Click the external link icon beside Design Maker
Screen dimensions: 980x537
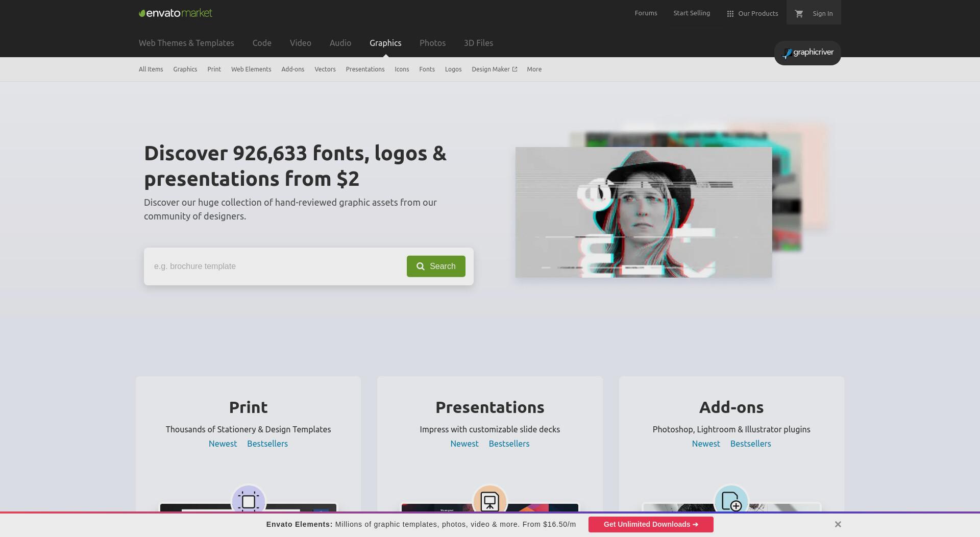(514, 69)
